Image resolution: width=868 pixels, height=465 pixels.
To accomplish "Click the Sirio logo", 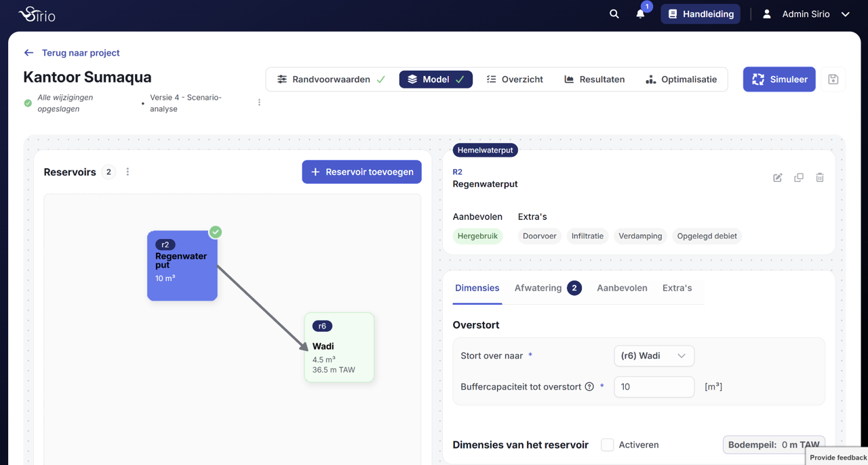I will point(37,14).
